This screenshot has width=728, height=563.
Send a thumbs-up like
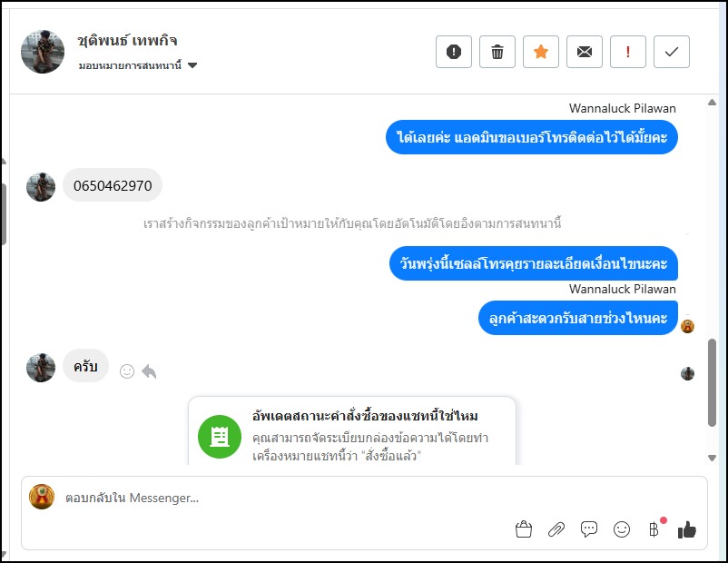pos(686,529)
